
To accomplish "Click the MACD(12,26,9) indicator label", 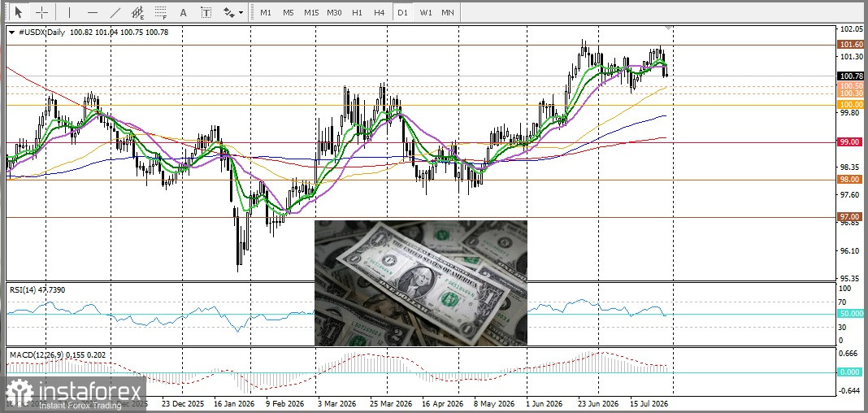I will pyautogui.click(x=57, y=354).
